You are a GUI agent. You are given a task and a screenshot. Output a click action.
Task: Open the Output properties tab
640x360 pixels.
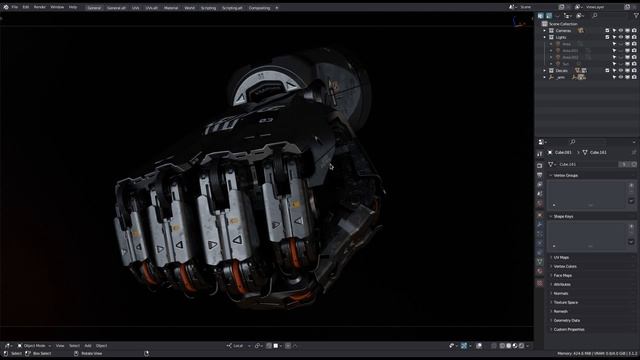(x=540, y=175)
